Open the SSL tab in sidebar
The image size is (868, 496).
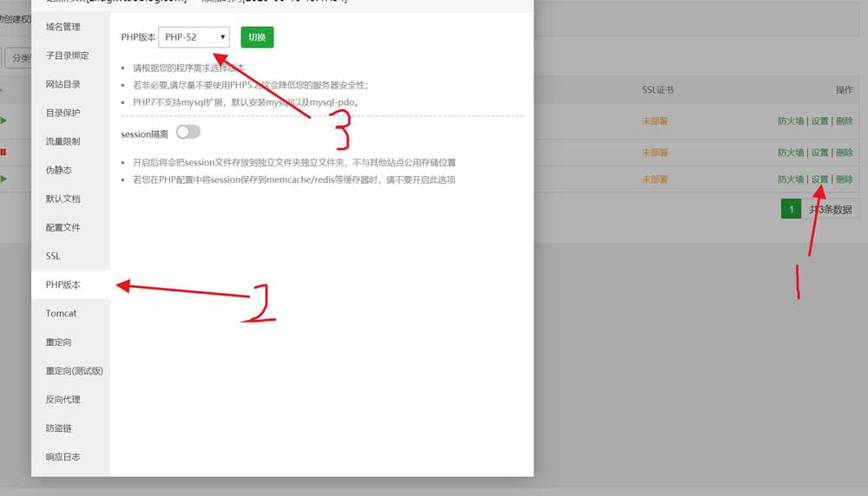[53, 256]
